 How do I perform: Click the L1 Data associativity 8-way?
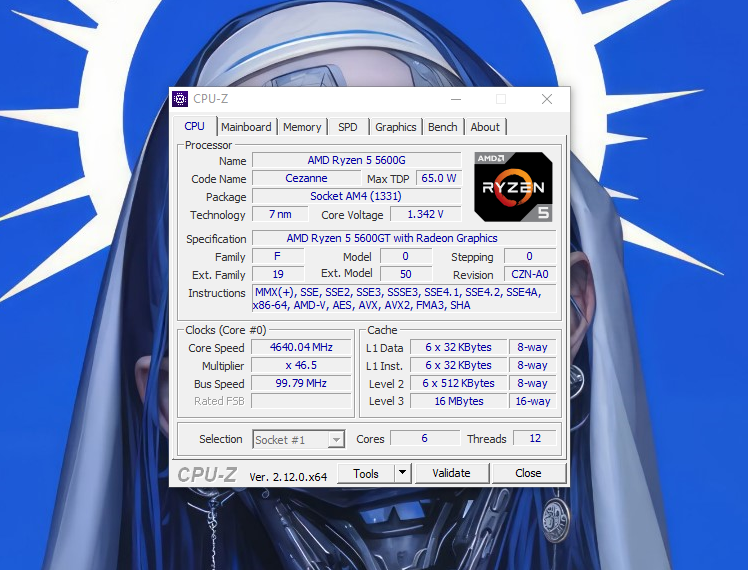(x=532, y=347)
